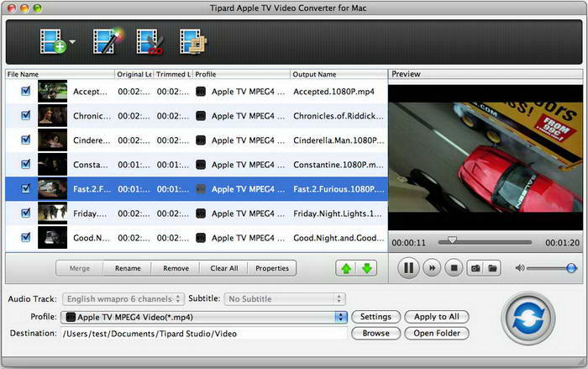
Task: Open file Properties
Action: tap(272, 268)
